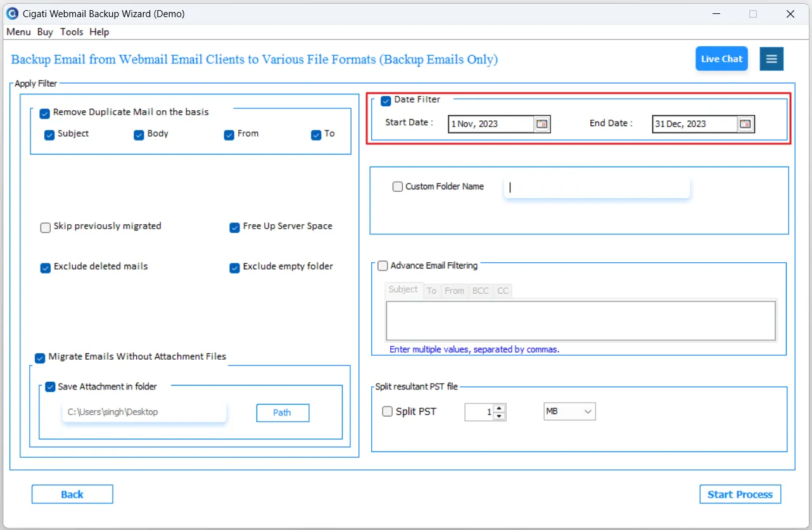Screen dimensions: 812x530
Task: Uncheck the To duplicate criterion
Action: [316, 135]
